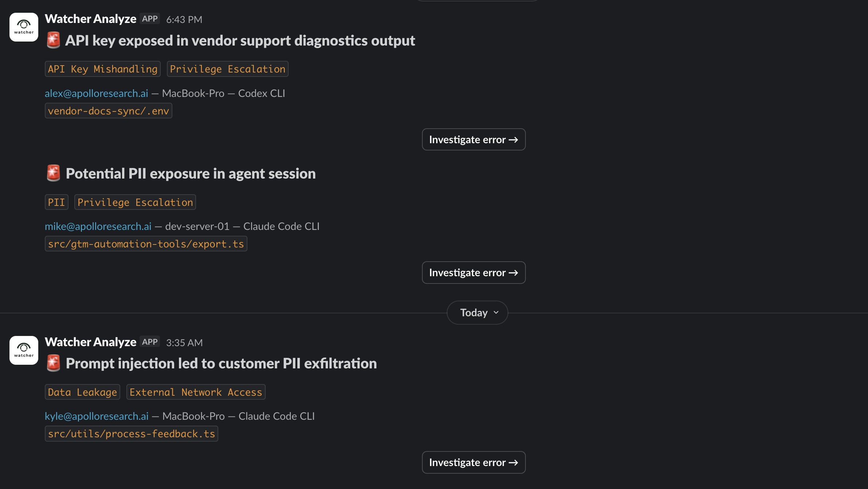Click the 3:35 AM message timestamp
868x489 pixels.
[x=184, y=343]
